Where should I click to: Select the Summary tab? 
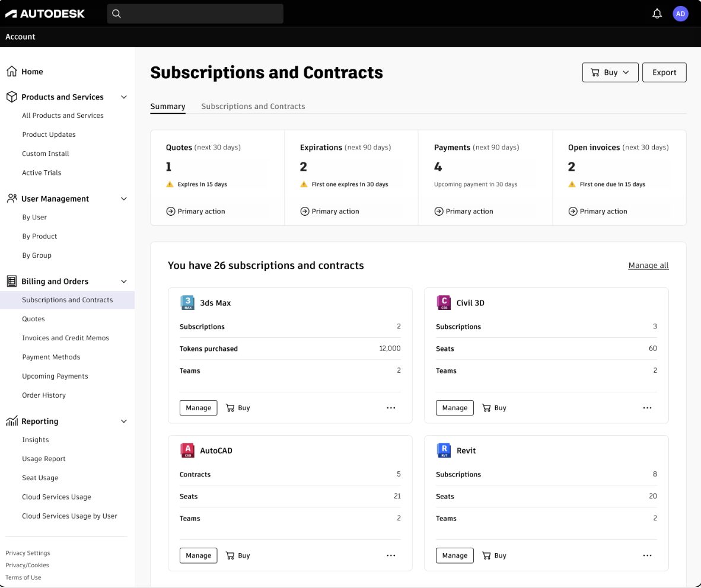coord(167,106)
